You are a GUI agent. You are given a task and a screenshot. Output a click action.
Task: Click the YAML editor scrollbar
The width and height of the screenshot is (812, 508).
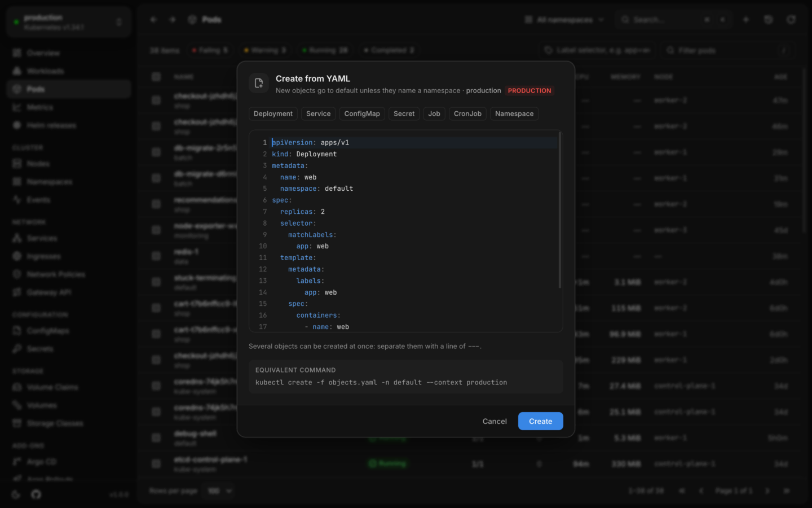point(559,210)
